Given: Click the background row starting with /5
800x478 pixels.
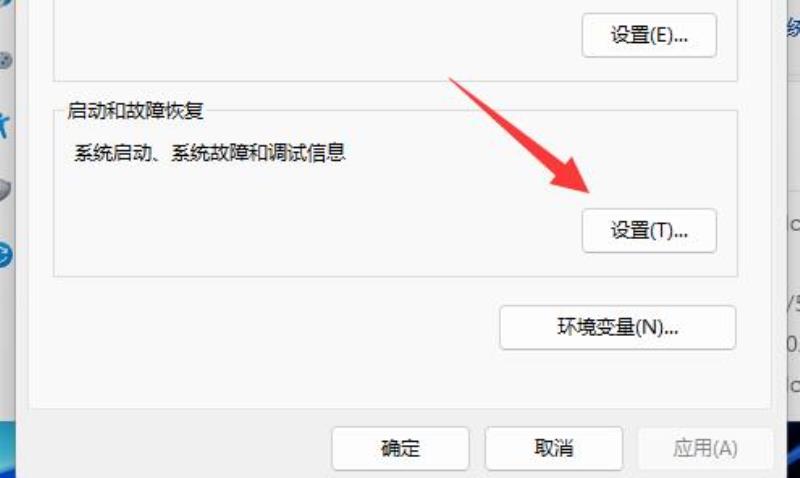Looking at the screenshot, I should click(793, 305).
